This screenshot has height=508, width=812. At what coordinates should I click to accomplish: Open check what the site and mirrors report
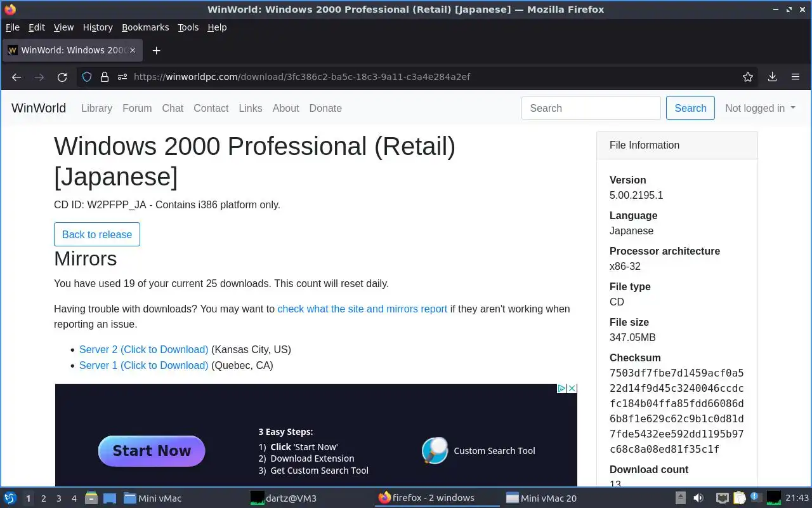[362, 309]
